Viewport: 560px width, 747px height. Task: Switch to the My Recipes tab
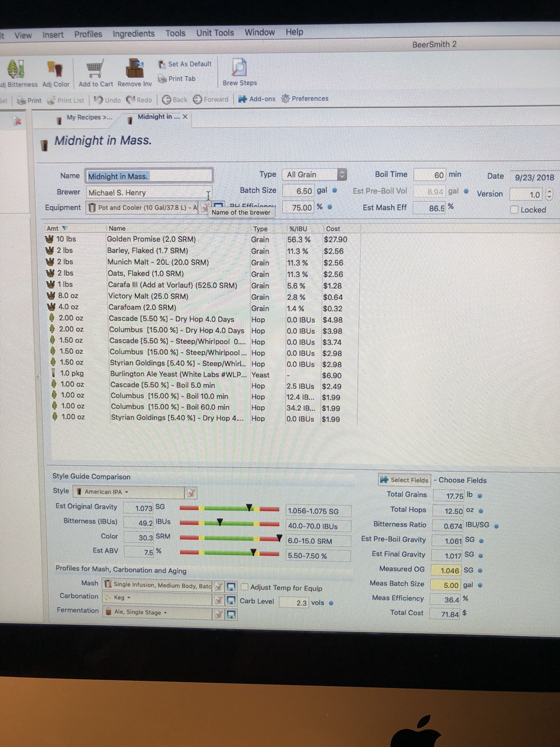click(x=84, y=118)
